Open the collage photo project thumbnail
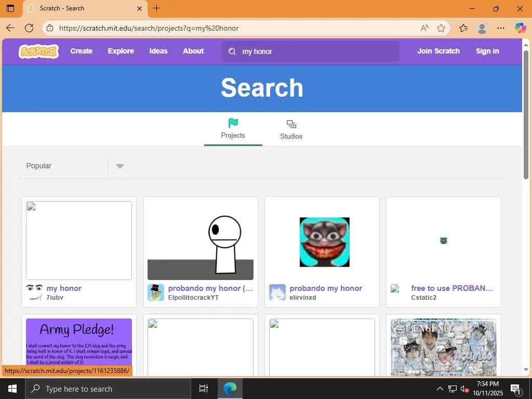 (x=444, y=347)
